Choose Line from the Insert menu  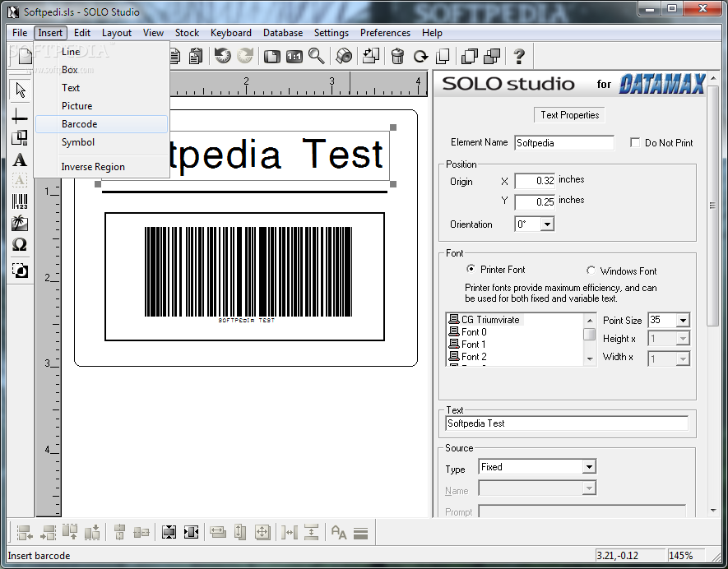click(x=101, y=52)
